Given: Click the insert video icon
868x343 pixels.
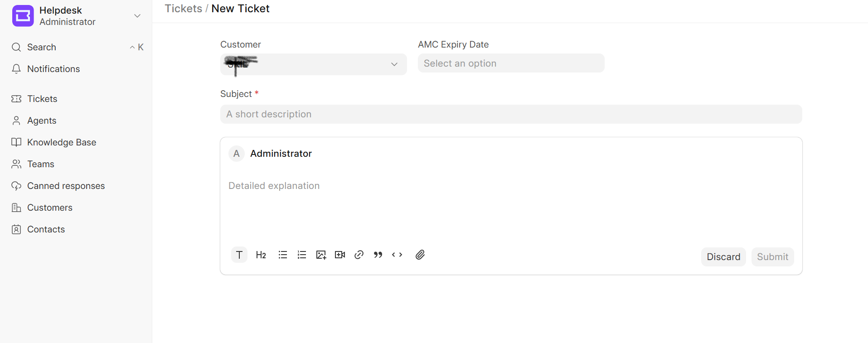Looking at the screenshot, I should click(340, 255).
